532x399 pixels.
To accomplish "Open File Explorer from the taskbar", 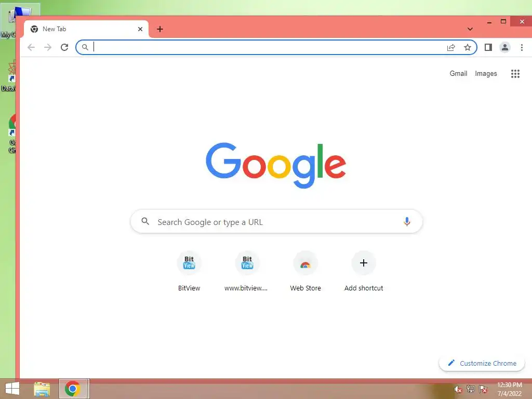I will click(42, 389).
